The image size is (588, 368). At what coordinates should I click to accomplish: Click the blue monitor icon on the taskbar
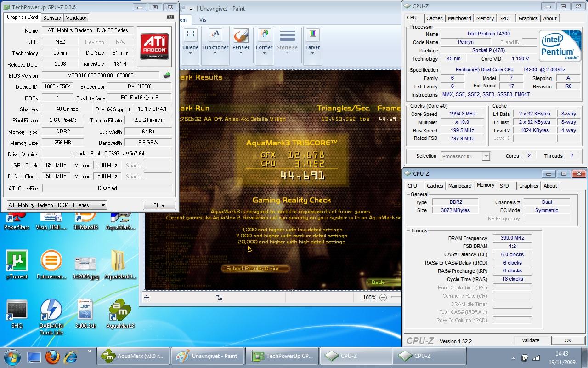click(34, 357)
